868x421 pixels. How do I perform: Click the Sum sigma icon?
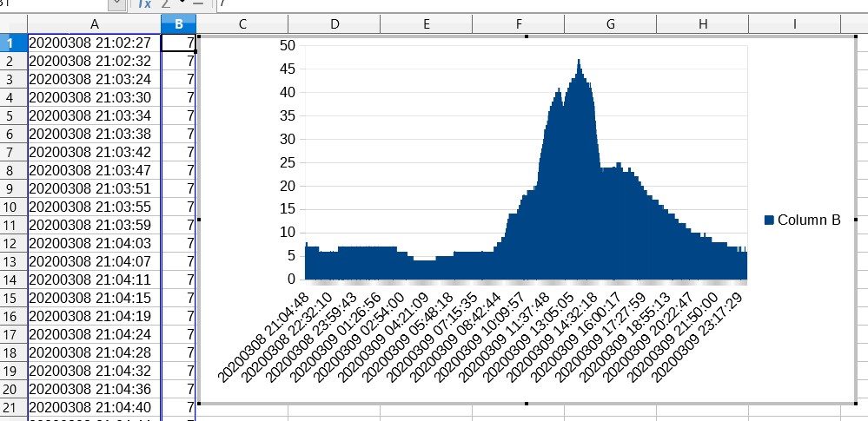coord(165,4)
